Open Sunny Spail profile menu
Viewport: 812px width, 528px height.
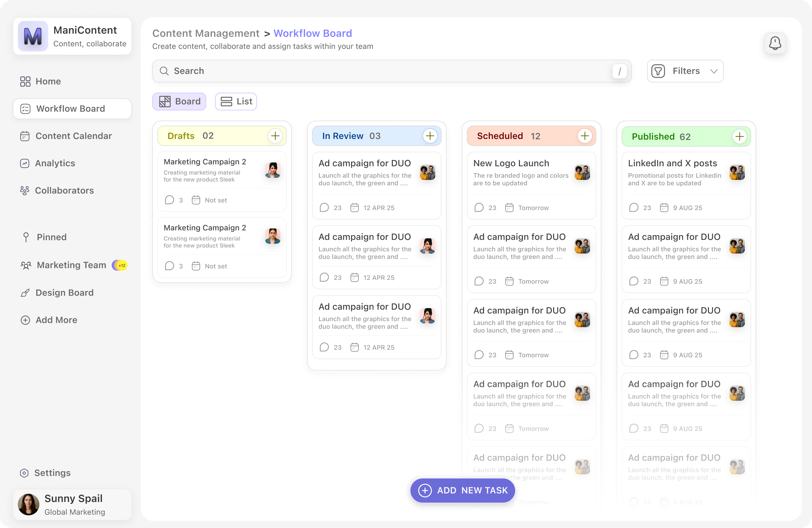72,505
